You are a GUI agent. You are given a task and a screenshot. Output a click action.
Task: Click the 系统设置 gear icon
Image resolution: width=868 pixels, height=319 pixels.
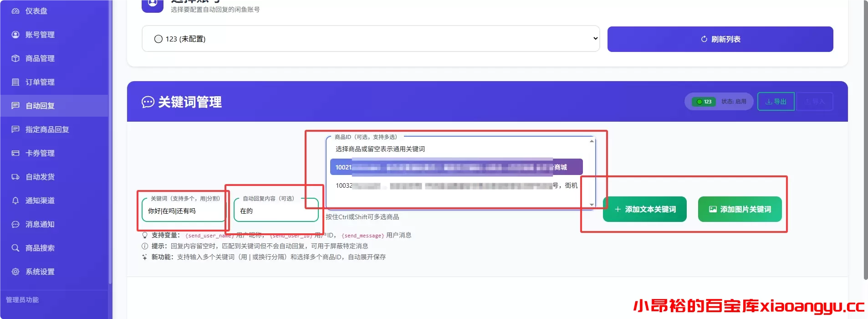pyautogui.click(x=15, y=272)
